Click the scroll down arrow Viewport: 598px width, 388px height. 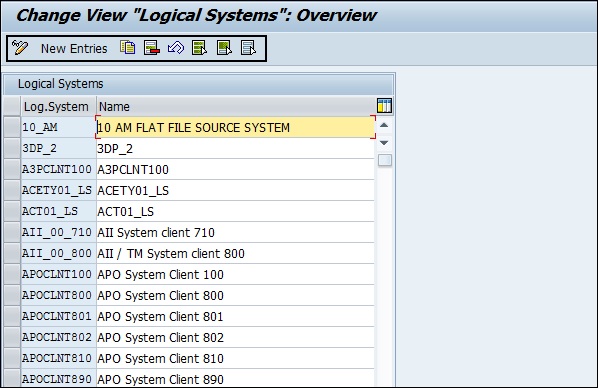(384, 143)
